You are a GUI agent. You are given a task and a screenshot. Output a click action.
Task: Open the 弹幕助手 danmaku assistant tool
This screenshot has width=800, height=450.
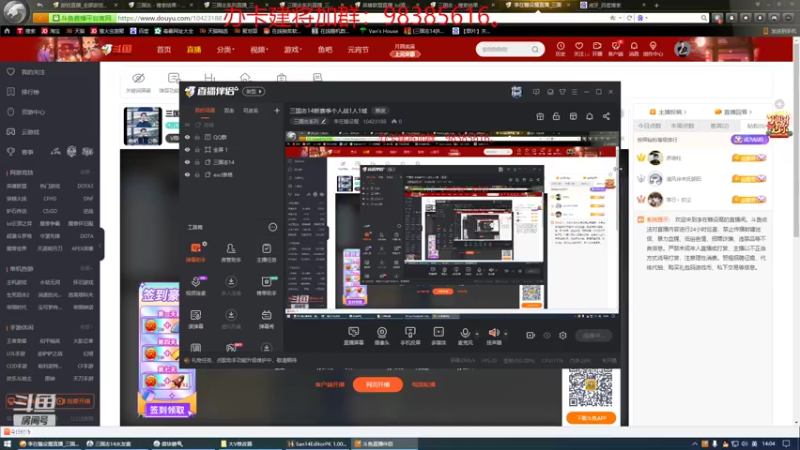click(x=196, y=253)
